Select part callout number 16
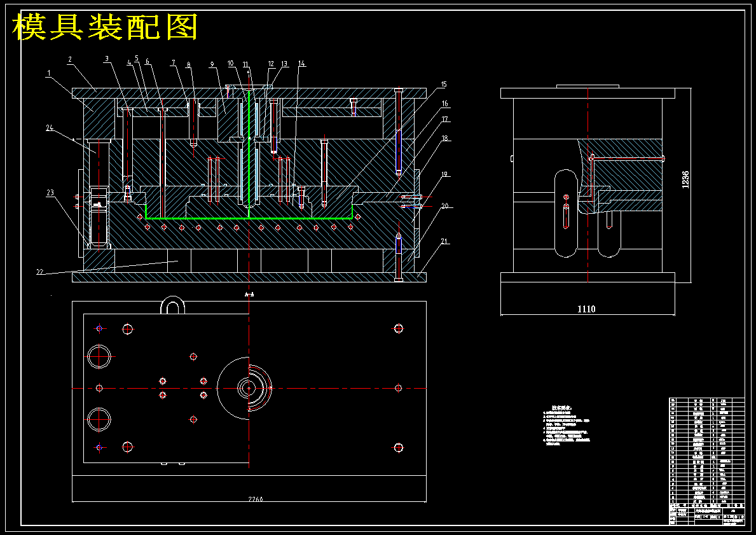756x535 pixels. click(x=444, y=104)
